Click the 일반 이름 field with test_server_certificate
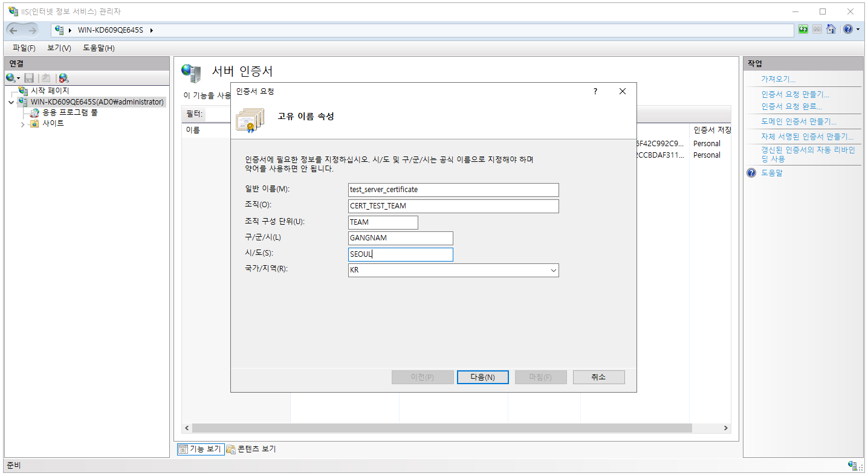The width and height of the screenshot is (868, 476). coord(453,190)
